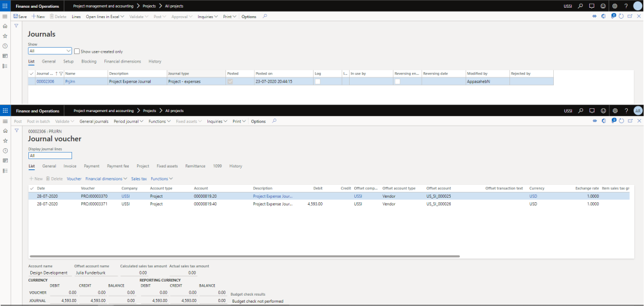The image size is (644, 306).
Task: Expand Period journal menu
Action: click(x=128, y=122)
